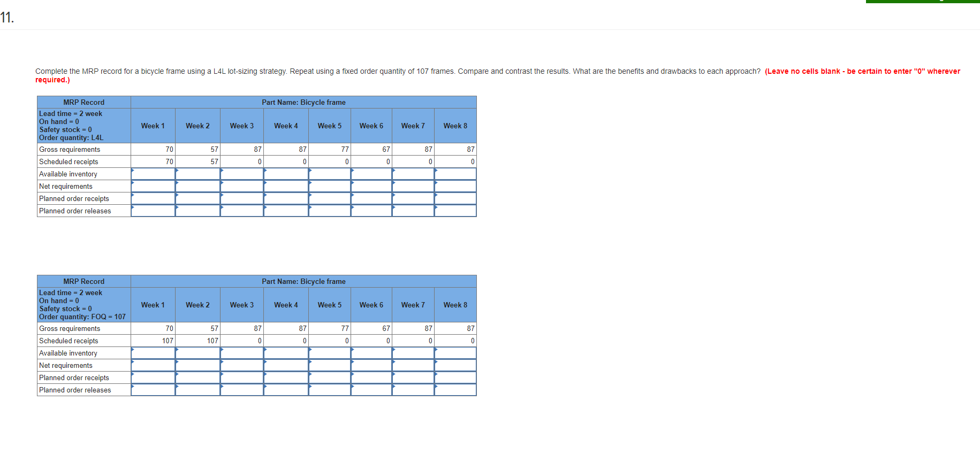Select FOQ Available inventory cell for Week 5

(330, 353)
